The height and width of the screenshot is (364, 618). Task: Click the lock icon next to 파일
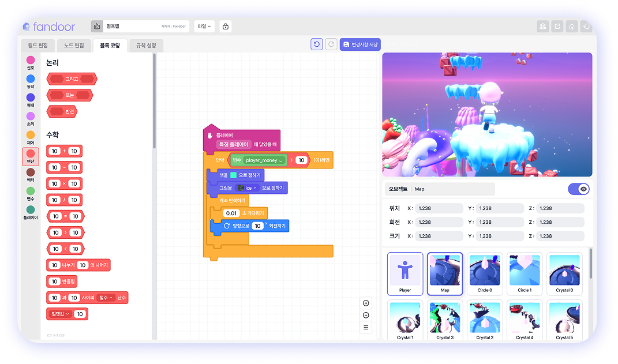point(225,26)
